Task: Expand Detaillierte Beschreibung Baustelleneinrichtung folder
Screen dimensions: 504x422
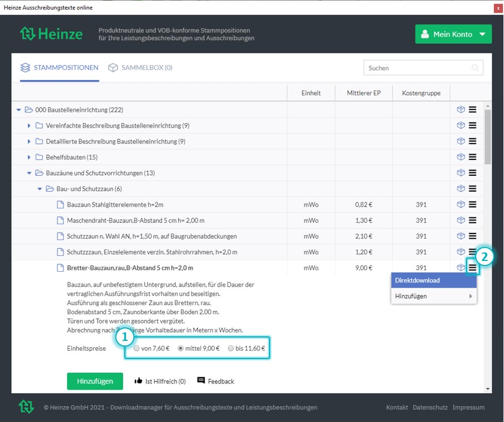Action: (x=29, y=141)
